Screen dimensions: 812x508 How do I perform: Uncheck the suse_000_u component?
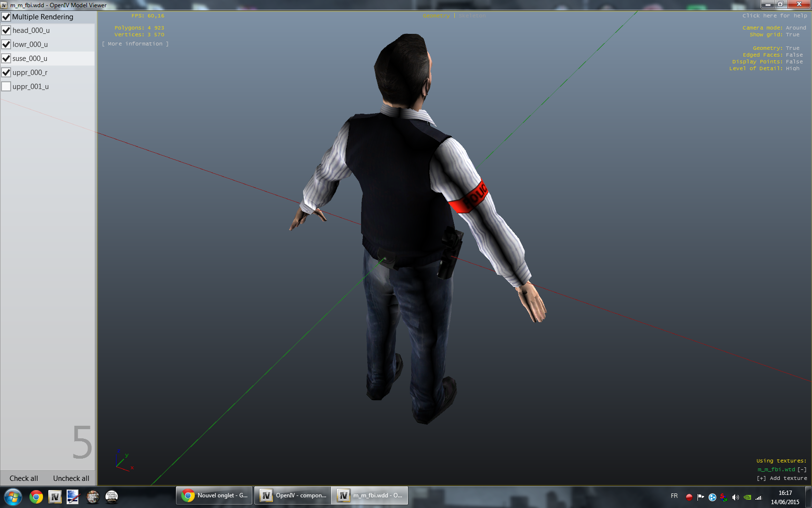6,58
